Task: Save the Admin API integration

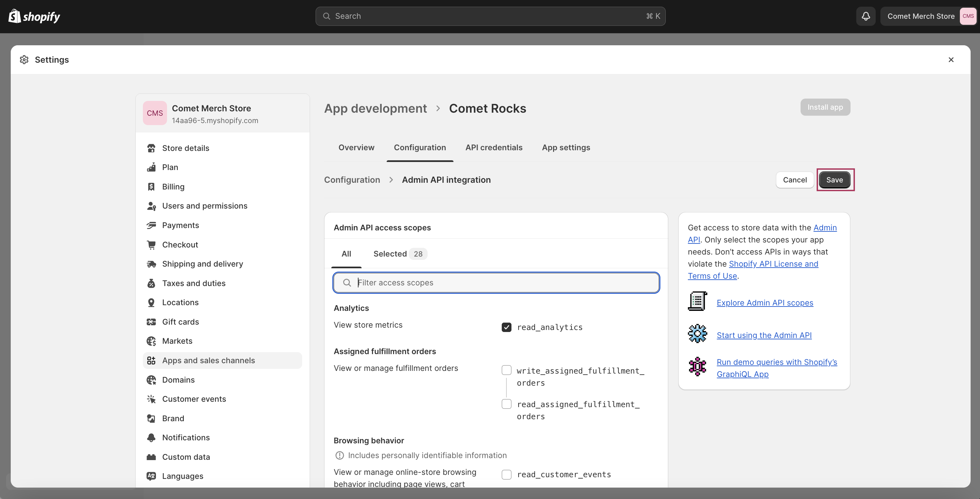Action: 834,180
